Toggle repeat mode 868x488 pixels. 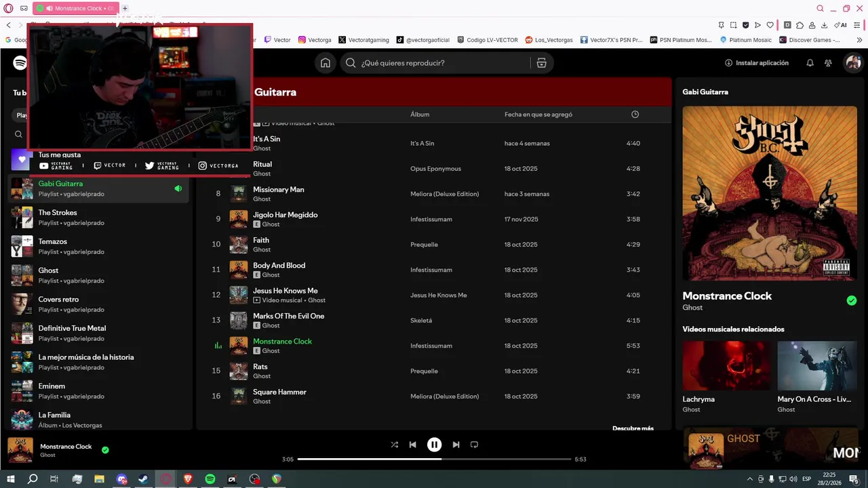click(474, 445)
